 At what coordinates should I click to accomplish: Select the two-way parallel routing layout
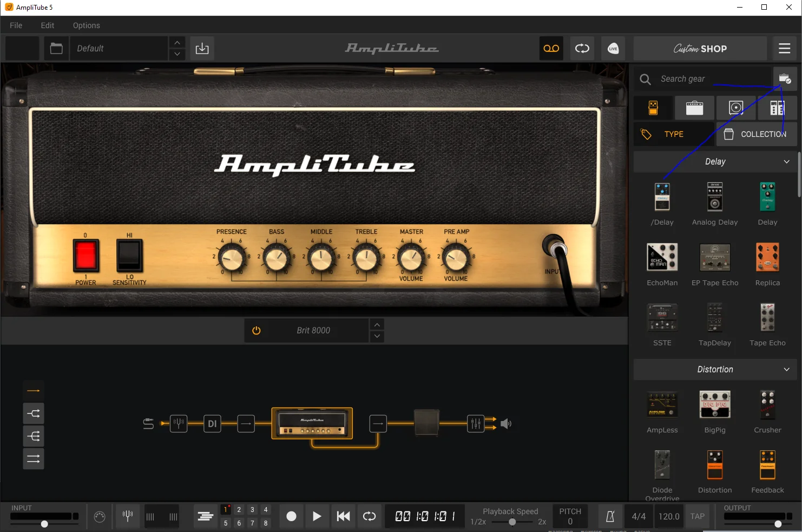(x=34, y=413)
